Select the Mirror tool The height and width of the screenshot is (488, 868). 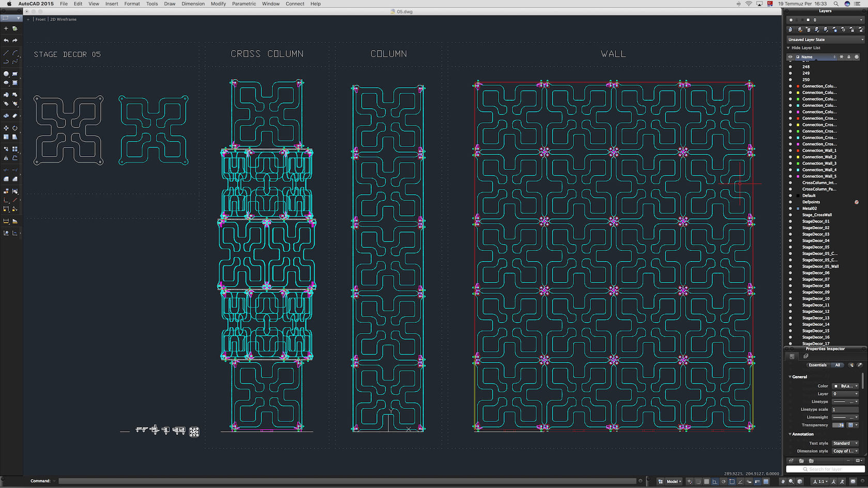(6, 158)
